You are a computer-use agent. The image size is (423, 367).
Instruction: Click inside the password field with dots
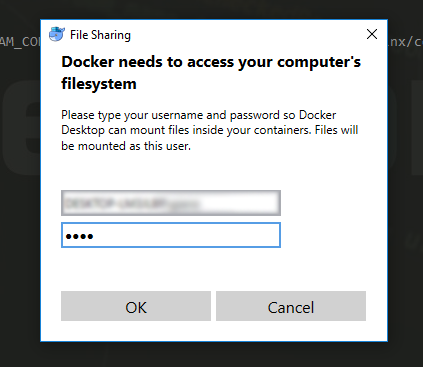pyautogui.click(x=171, y=235)
